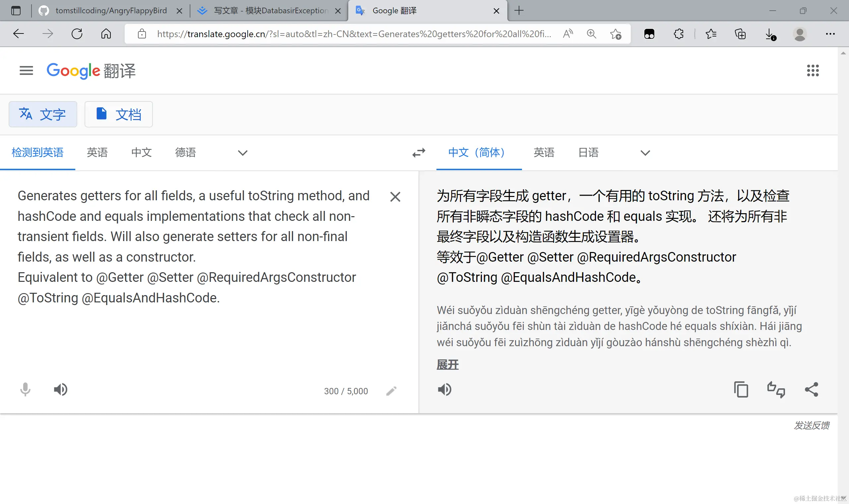Expand the target language dropdown list
The image size is (849, 504).
click(x=645, y=153)
